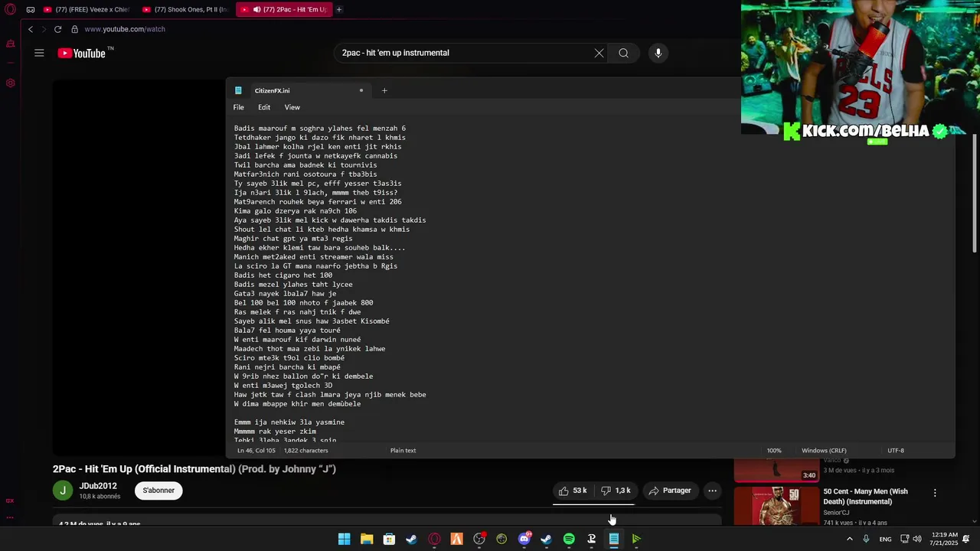Open notifications bell in tray
980x551 pixels.
(966, 539)
